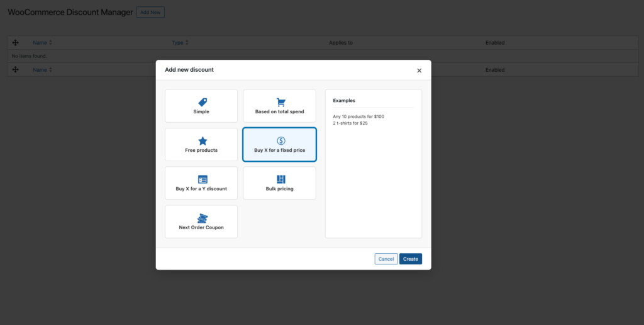Sort by Name using footer sort arrows
The image size is (644, 325).
(50, 69)
